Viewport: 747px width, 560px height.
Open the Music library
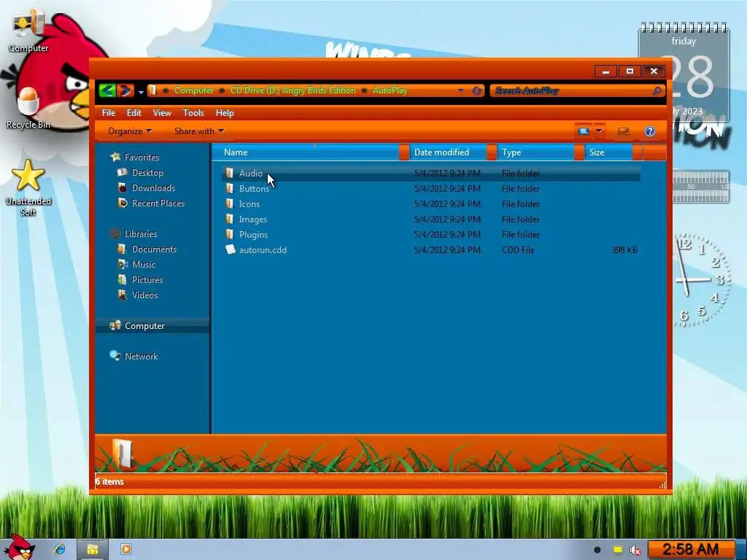tap(144, 264)
